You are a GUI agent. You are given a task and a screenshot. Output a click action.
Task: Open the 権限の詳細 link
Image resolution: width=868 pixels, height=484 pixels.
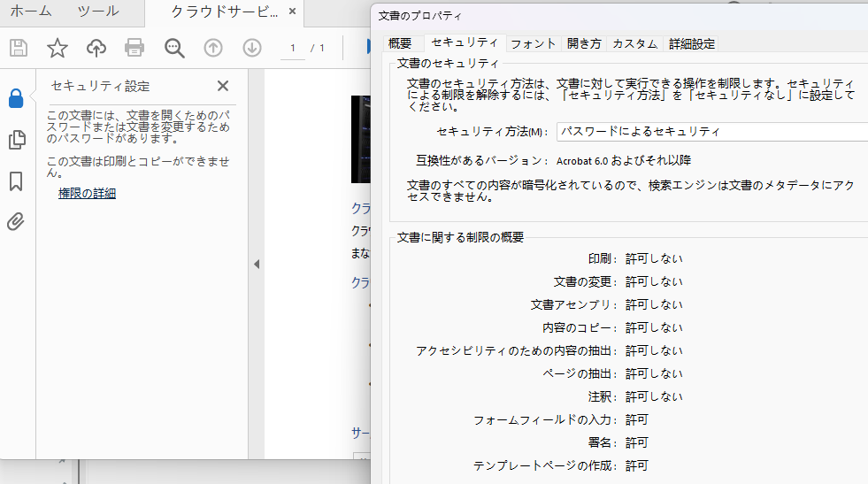87,193
